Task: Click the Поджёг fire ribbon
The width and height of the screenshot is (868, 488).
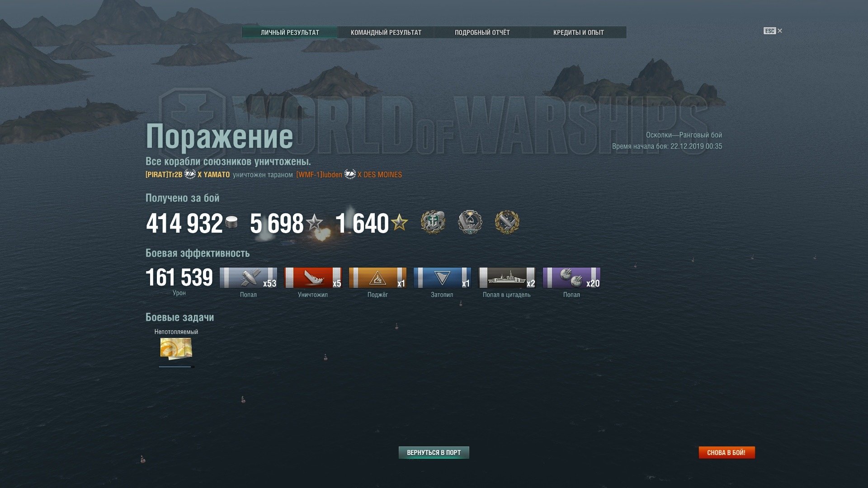Action: pos(377,277)
